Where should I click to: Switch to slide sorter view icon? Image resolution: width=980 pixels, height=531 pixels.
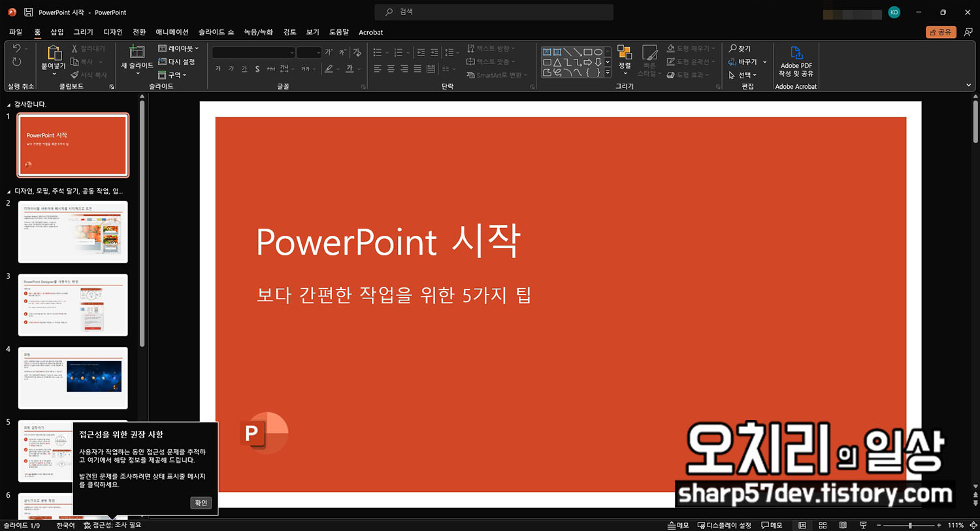pyautogui.click(x=823, y=525)
